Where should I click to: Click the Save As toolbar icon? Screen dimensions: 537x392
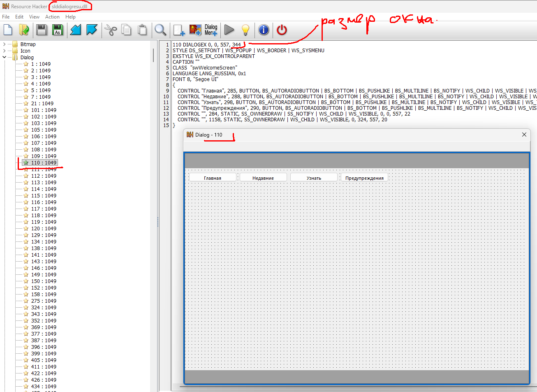coord(58,30)
